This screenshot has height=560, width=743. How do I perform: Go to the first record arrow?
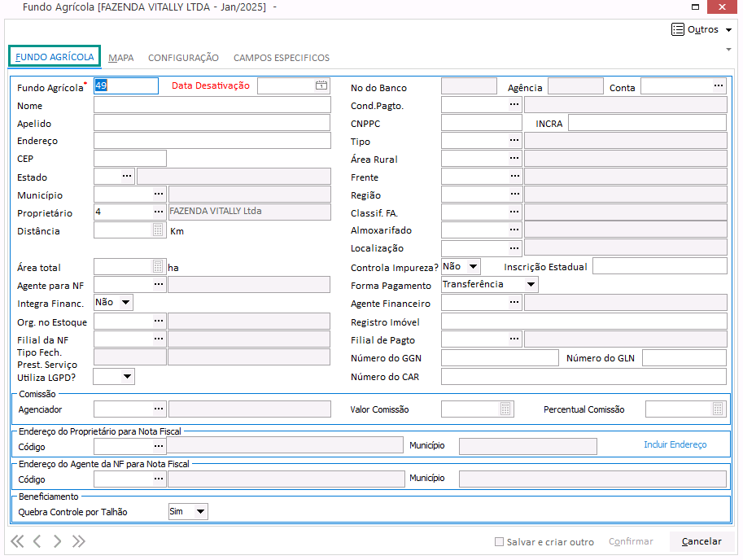(17, 541)
